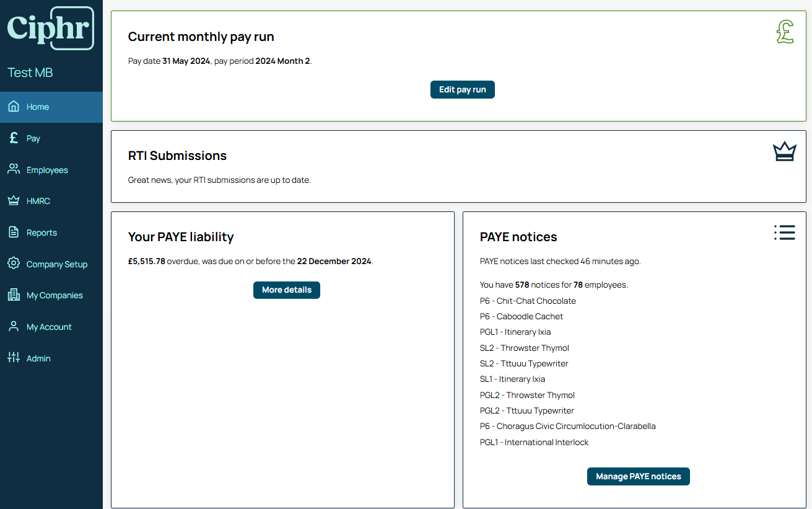Click the Employees people icon in sidebar
Screen dimensions: 812x509
pos(14,169)
